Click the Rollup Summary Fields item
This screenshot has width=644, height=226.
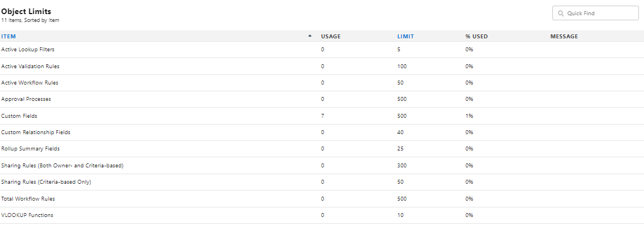pyautogui.click(x=30, y=149)
